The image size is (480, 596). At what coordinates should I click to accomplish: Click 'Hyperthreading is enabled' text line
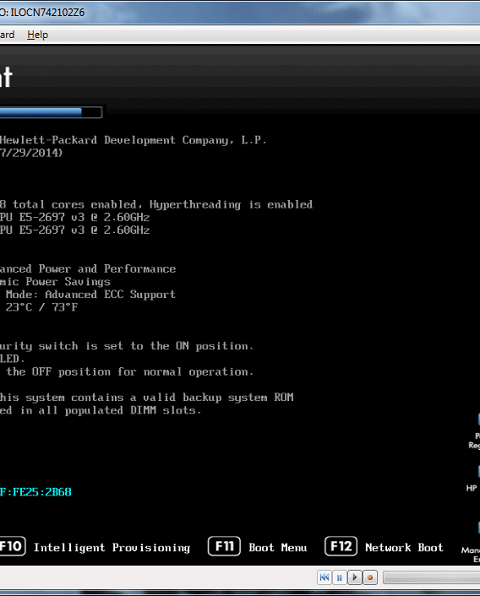click(x=231, y=205)
